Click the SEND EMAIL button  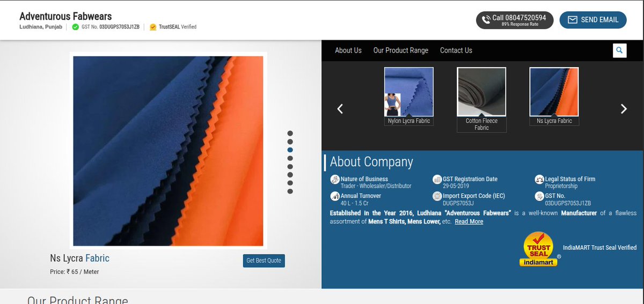[x=593, y=20]
